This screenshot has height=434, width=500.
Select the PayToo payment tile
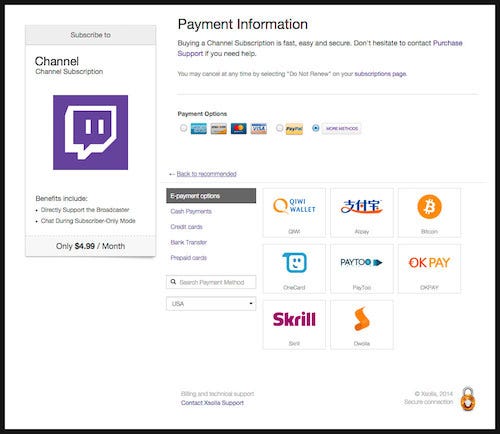click(x=362, y=269)
